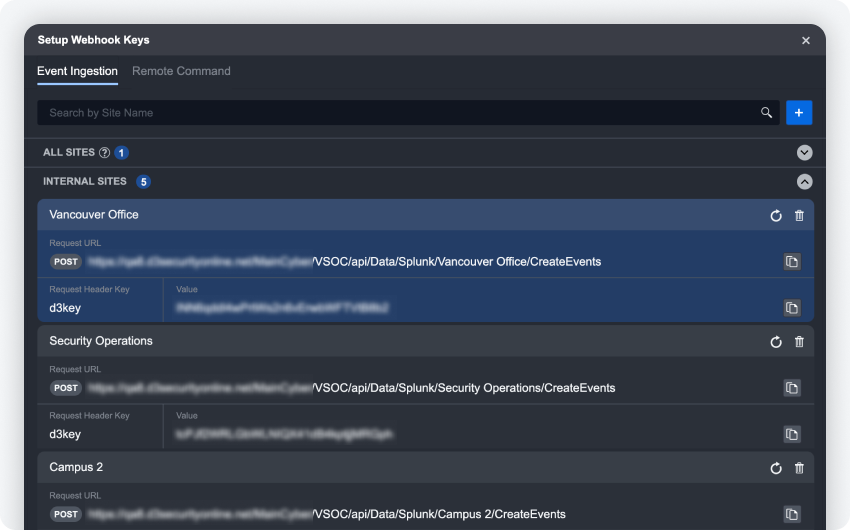Show help for All Sites
This screenshot has width=850, height=530.
pos(104,153)
